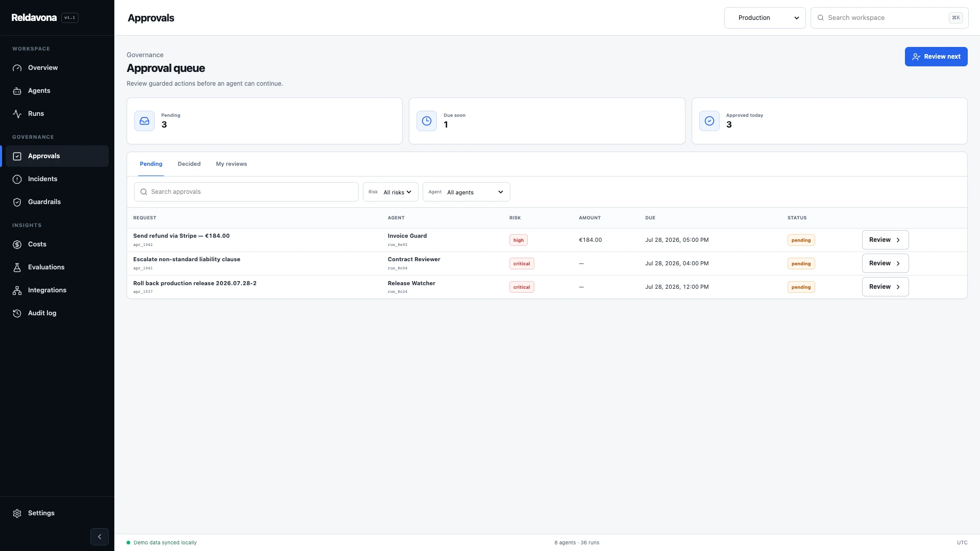Click the Evaluations flask icon
980x551 pixels.
coord(17,267)
